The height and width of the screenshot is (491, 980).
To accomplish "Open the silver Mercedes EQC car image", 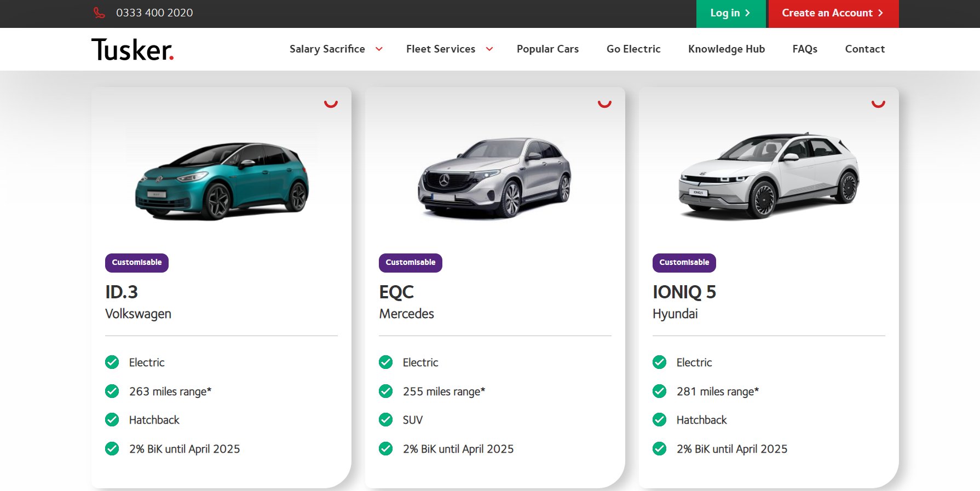I will point(495,178).
